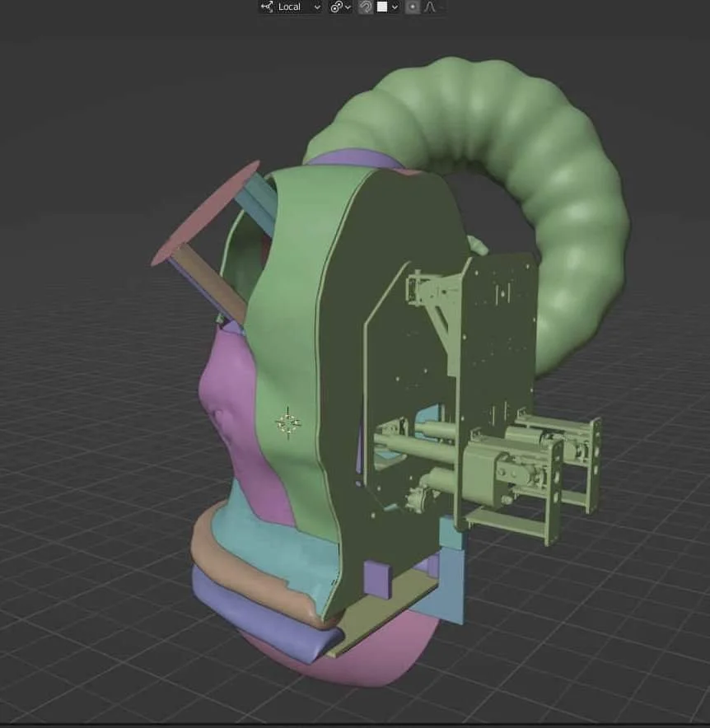Open the Local transform orientation dropdown

315,7
